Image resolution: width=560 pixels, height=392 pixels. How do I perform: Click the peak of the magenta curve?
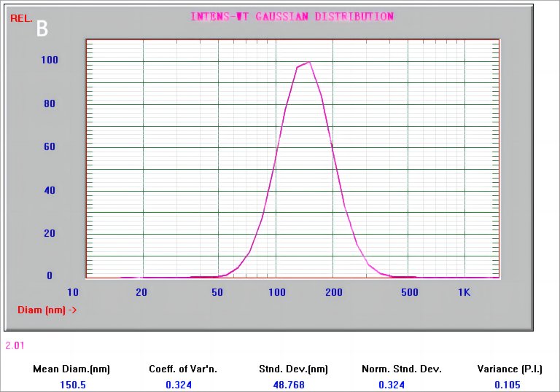click(x=310, y=62)
